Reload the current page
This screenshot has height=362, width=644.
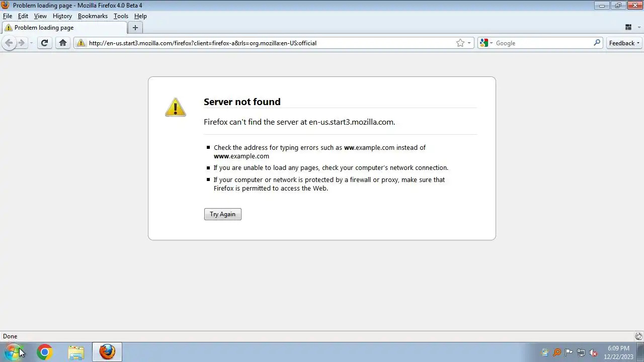(x=44, y=43)
